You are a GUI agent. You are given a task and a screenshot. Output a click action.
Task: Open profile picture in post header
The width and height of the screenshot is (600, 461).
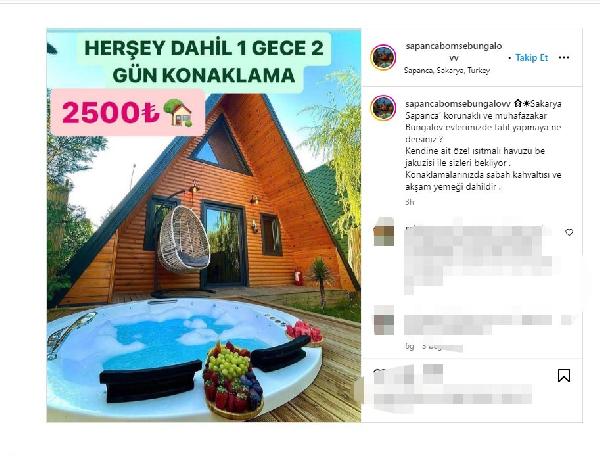point(383,57)
